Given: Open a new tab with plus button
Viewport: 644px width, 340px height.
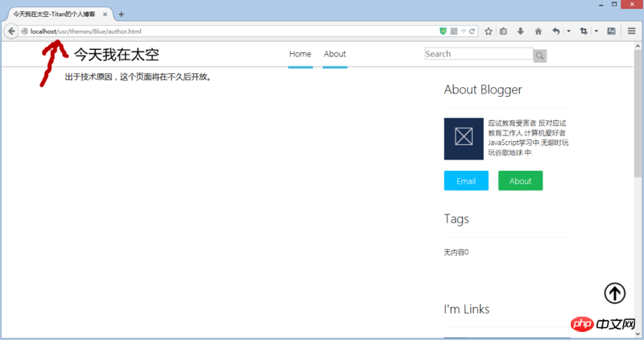Looking at the screenshot, I should click(122, 15).
